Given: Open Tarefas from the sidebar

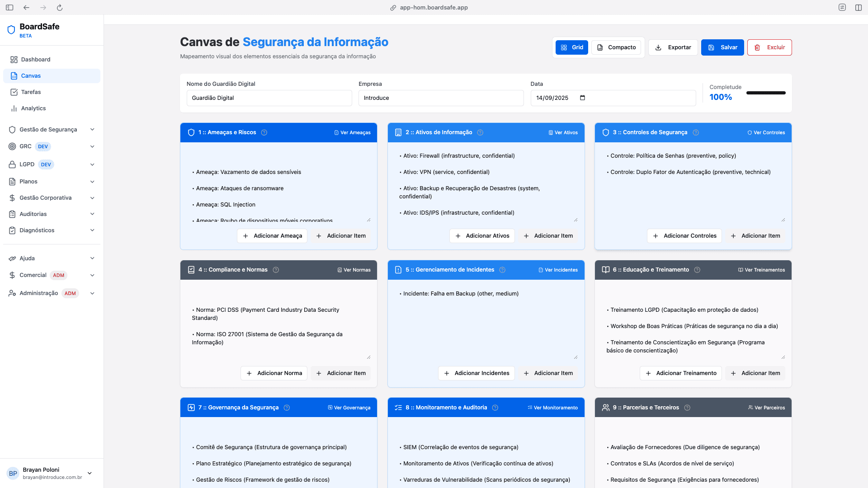Looking at the screenshot, I should click(x=31, y=92).
